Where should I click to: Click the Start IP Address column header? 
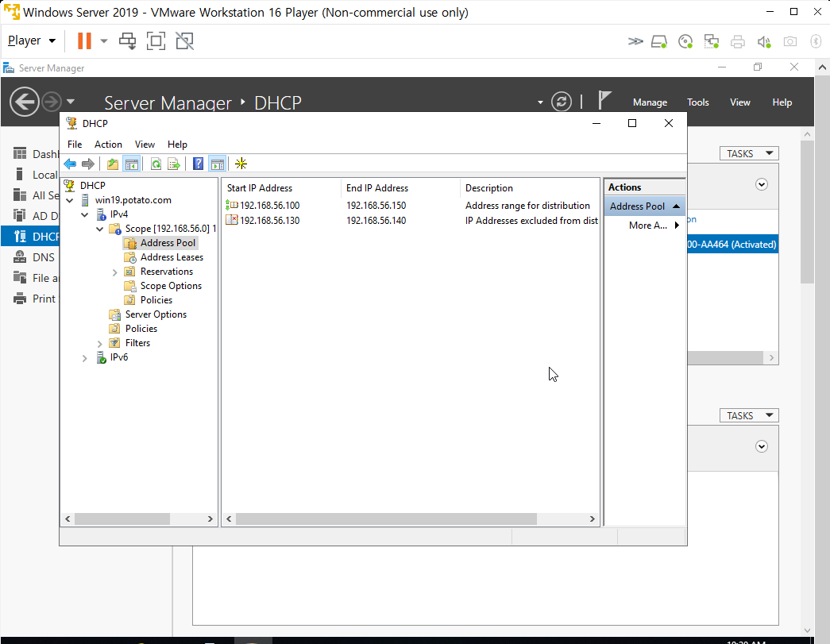pyautogui.click(x=282, y=188)
